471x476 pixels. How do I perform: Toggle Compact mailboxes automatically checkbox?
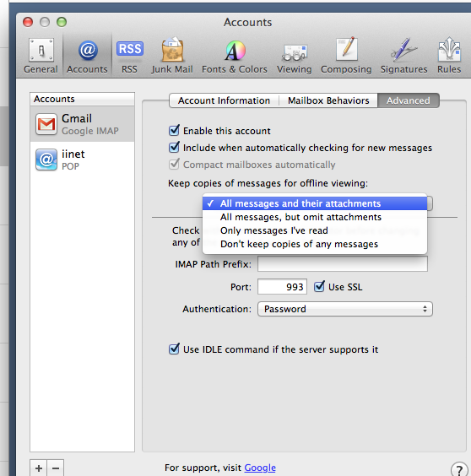click(174, 165)
